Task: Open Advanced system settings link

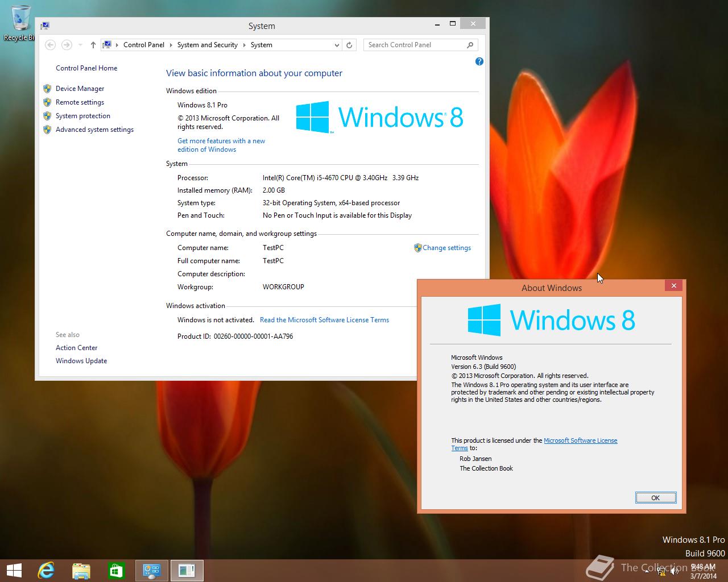Action: coord(94,130)
